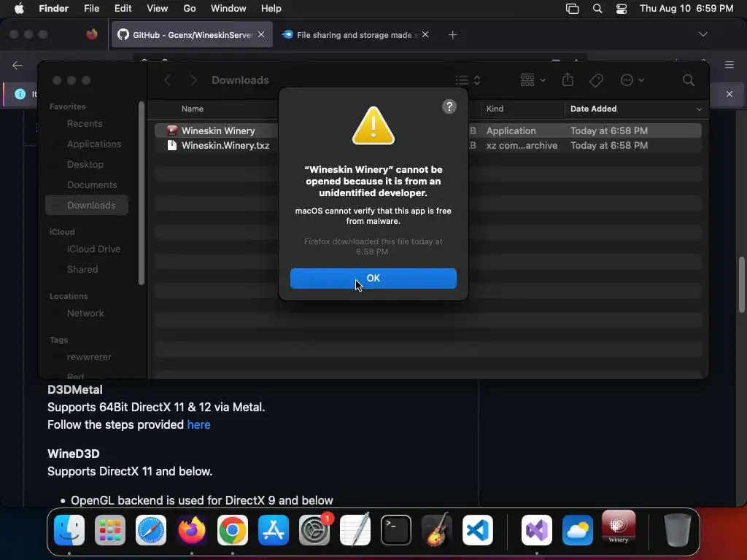Open System Settings from the Dock
The image size is (747, 560).
(314, 529)
